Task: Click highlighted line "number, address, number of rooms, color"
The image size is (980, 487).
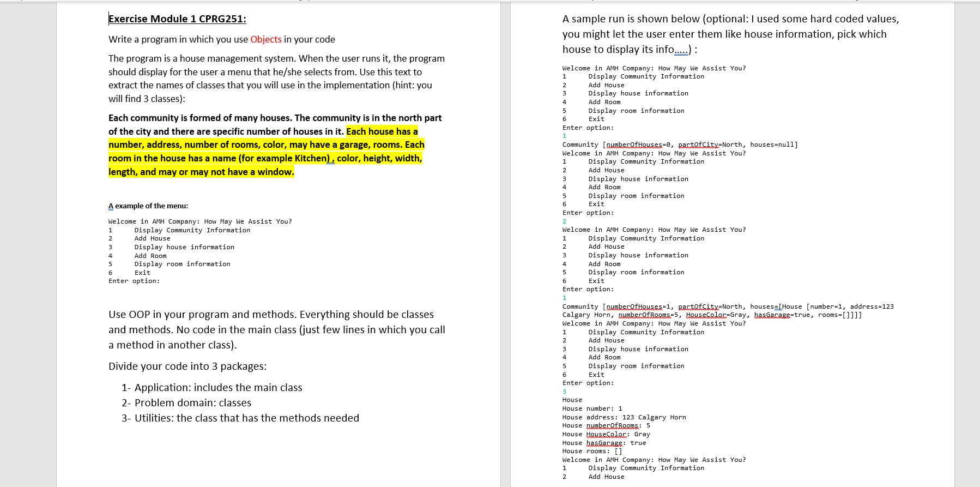Action: pos(266,145)
